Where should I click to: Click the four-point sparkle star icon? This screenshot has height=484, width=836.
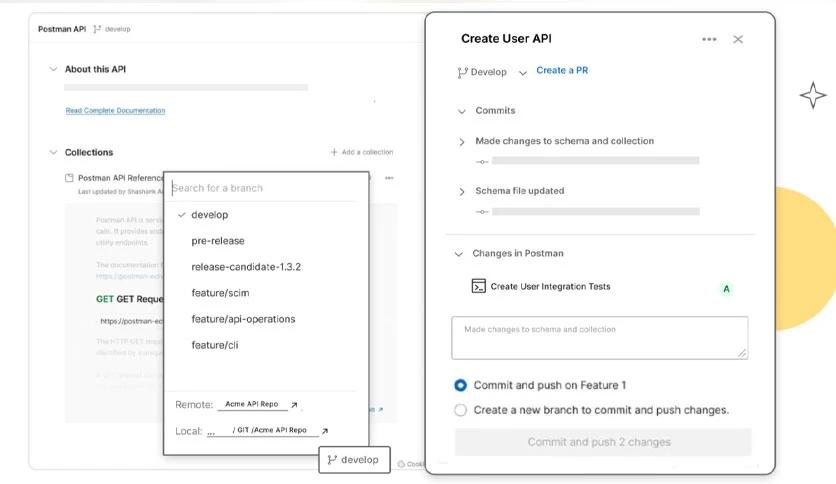click(813, 95)
